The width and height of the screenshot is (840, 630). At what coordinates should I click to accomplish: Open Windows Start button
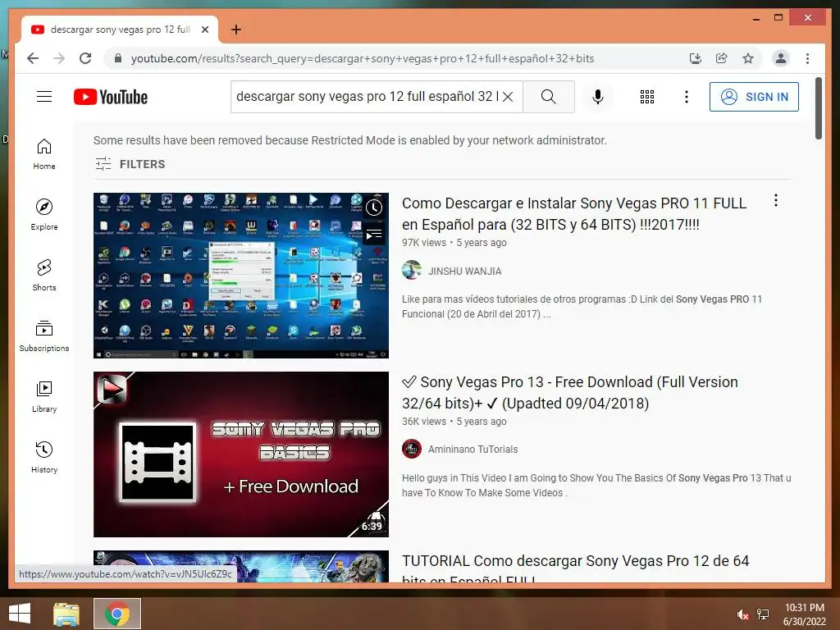pyautogui.click(x=20, y=614)
